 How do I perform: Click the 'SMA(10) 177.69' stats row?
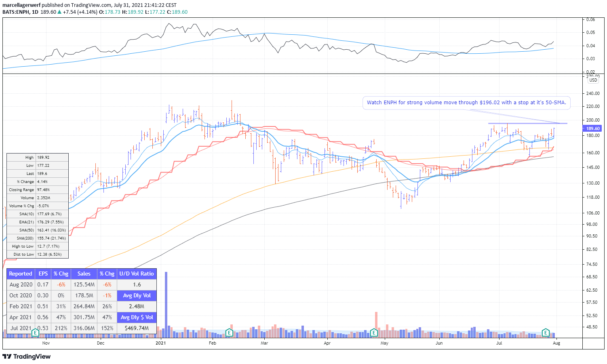38,214
